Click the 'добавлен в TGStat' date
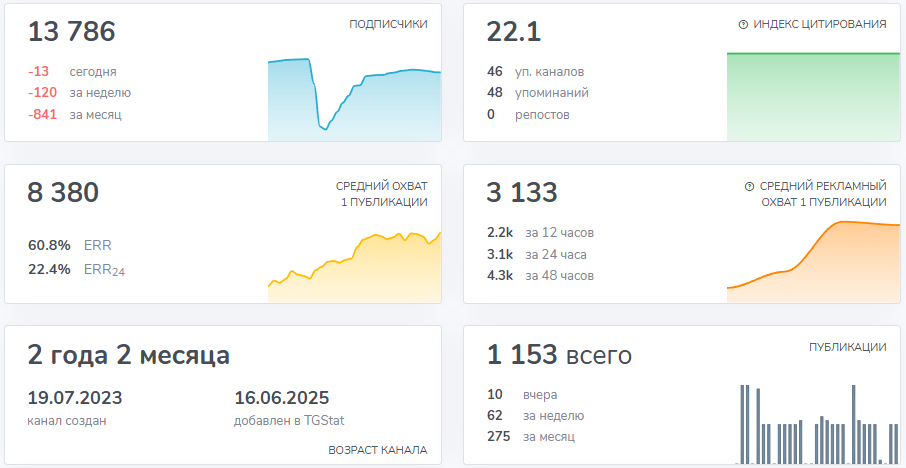The image size is (906, 468). click(x=281, y=398)
